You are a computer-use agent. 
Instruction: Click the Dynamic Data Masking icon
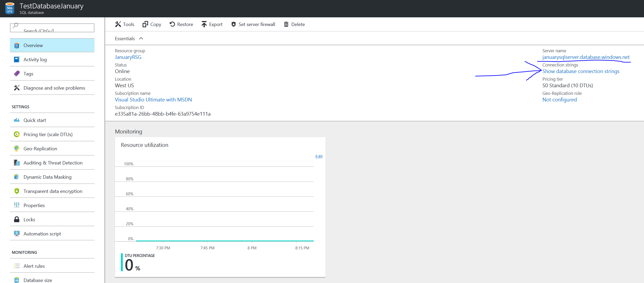17,177
